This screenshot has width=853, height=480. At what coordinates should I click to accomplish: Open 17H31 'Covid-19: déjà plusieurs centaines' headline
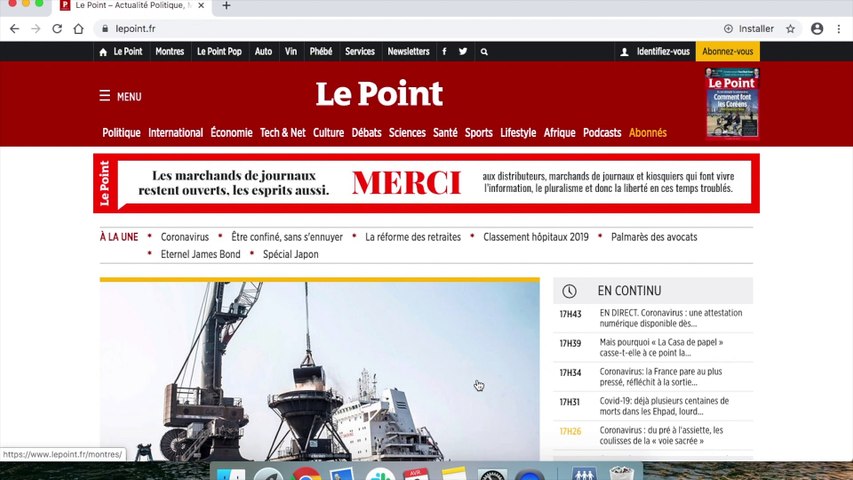pos(664,407)
